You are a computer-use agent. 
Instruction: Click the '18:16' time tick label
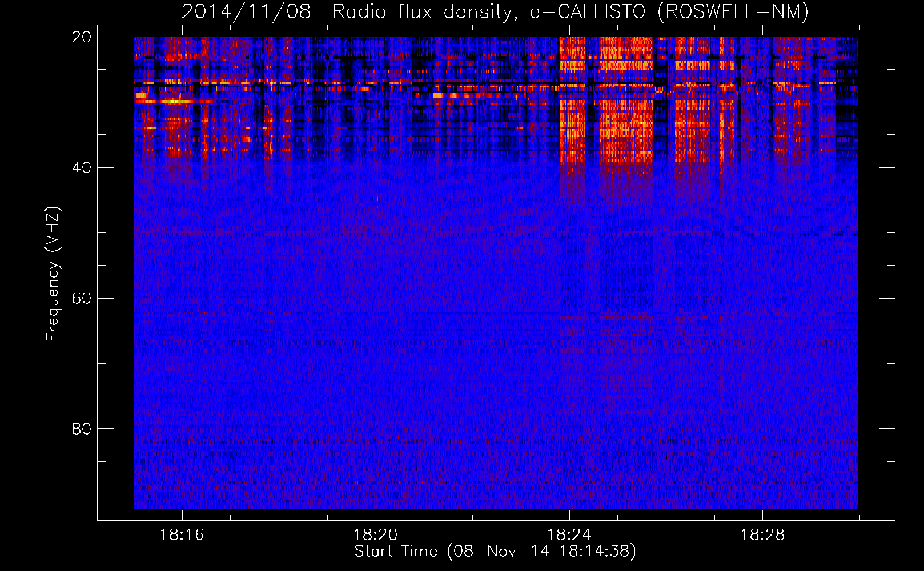[x=182, y=535]
